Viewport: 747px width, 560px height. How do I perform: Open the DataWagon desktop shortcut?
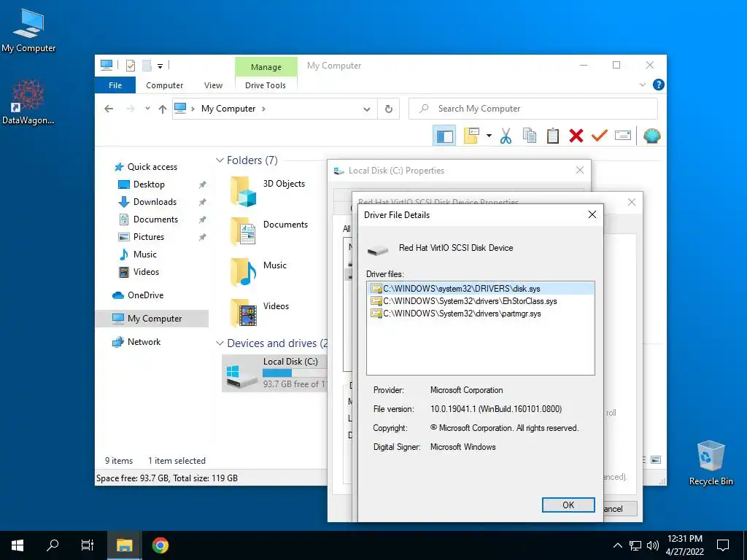click(x=28, y=102)
